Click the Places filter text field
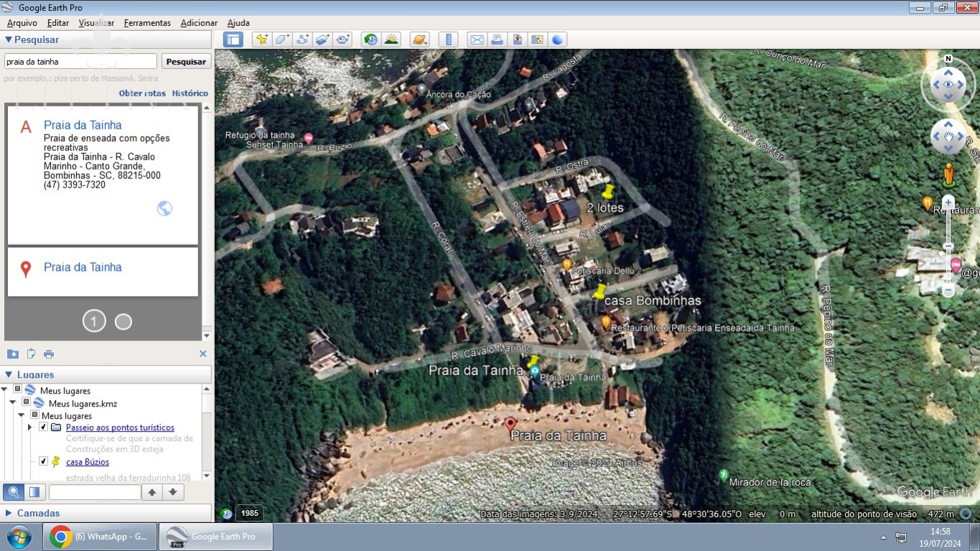The height and width of the screenshot is (551, 980). (95, 492)
